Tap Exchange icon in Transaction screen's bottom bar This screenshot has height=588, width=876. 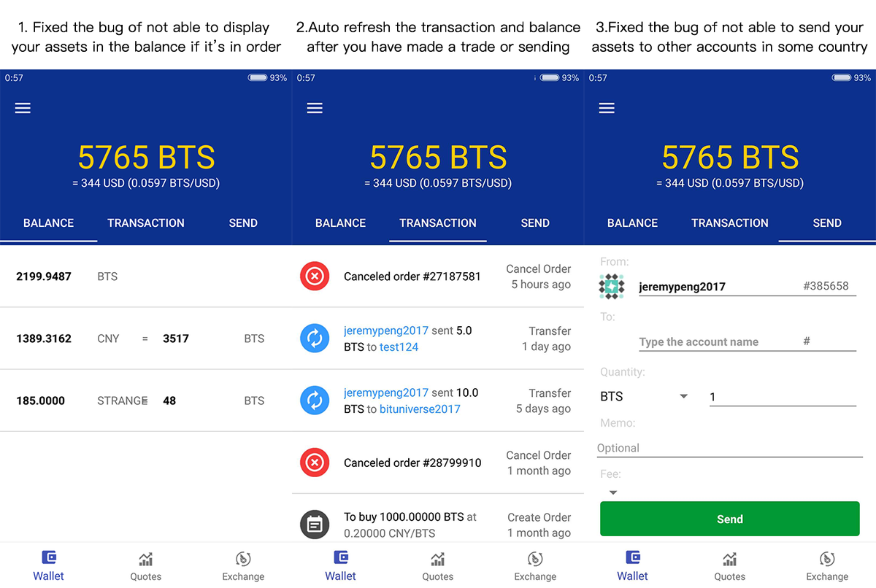click(x=535, y=560)
